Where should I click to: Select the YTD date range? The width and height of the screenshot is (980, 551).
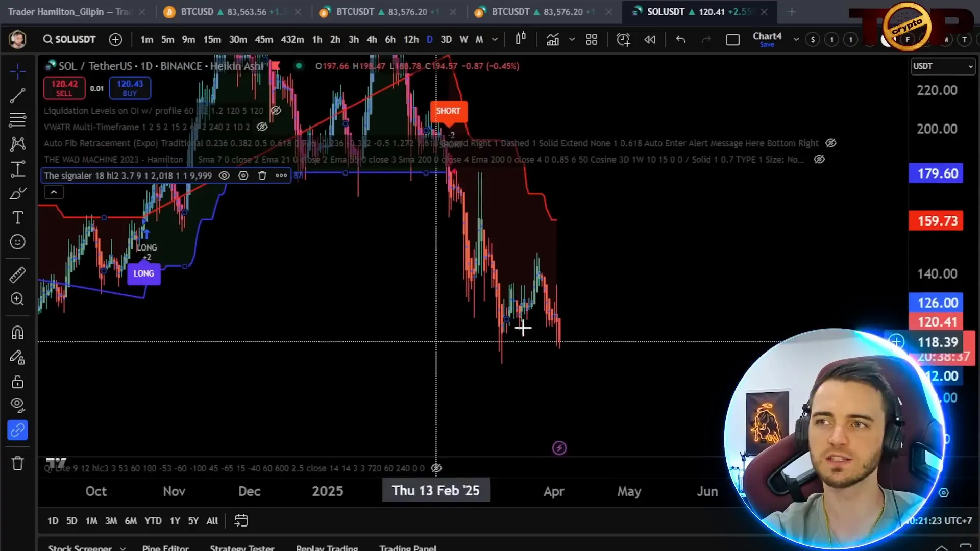(x=153, y=521)
